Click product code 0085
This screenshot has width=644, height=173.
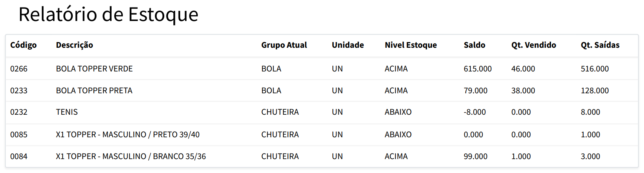19,135
